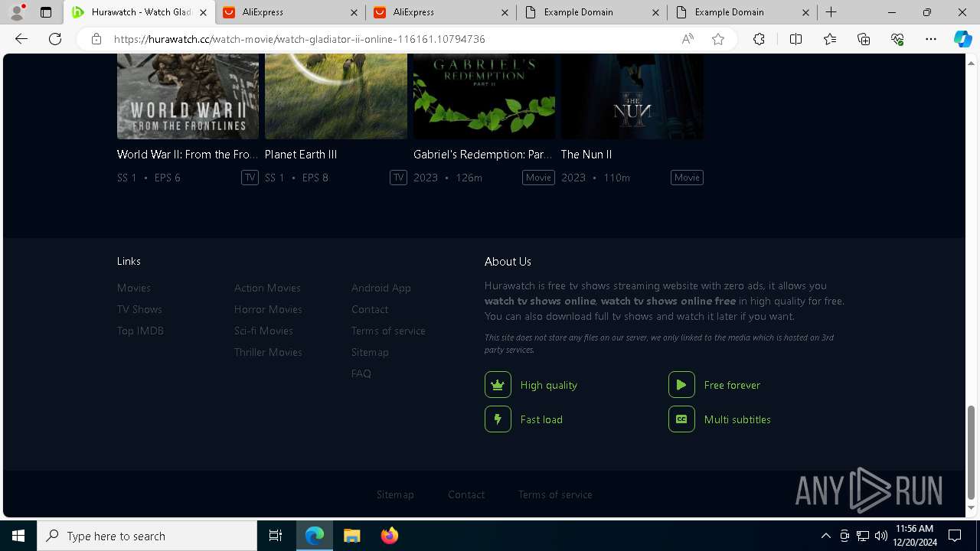Close the Hurawatch tab
The image size is (980, 551).
(203, 12)
